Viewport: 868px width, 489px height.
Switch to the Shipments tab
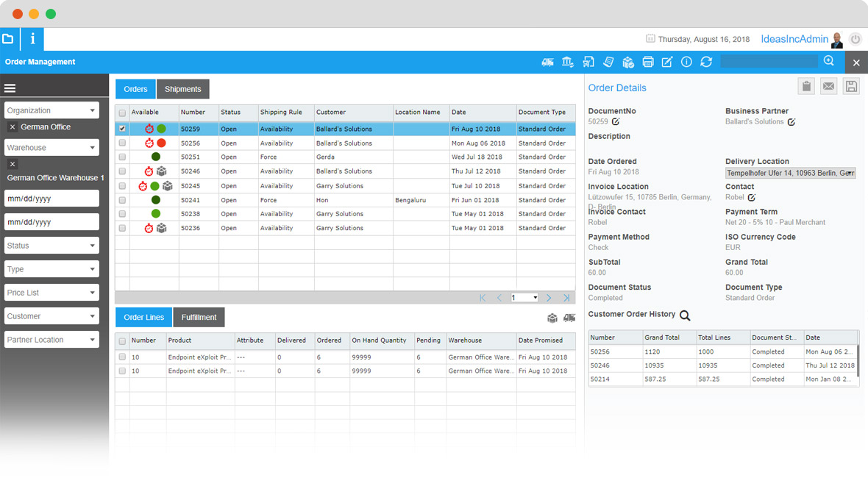point(182,89)
